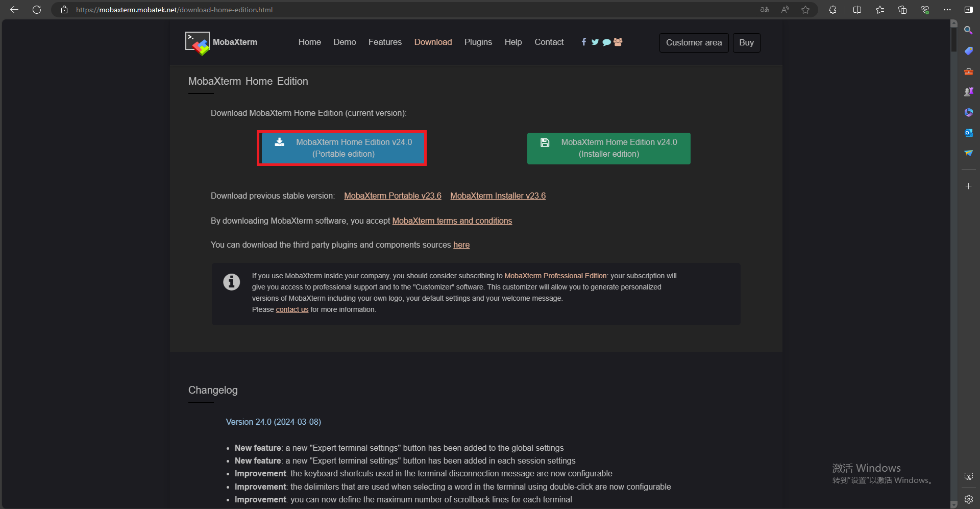Open the Home menu item
Viewport: 980px width, 509px height.
[x=310, y=42]
